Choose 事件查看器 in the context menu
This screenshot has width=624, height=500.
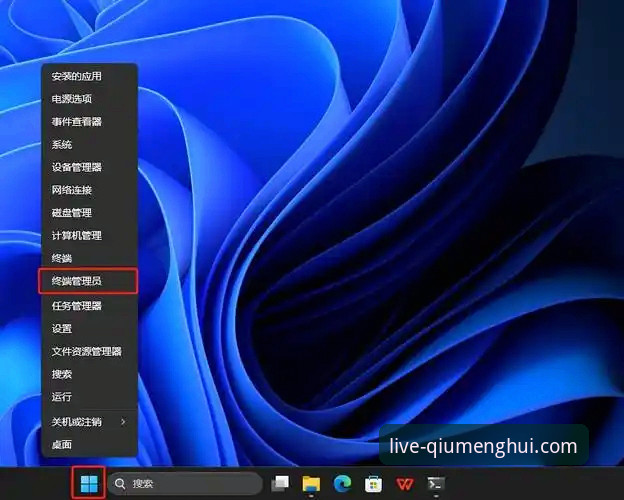tap(90, 121)
